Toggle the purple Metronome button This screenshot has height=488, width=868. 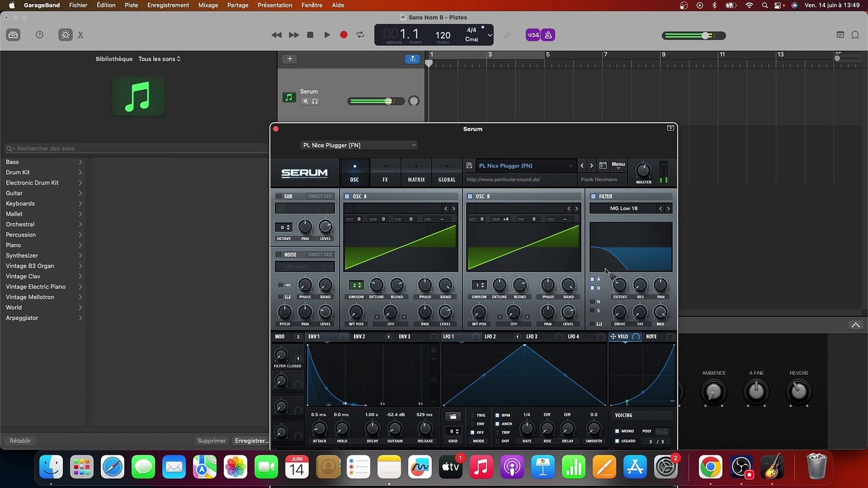click(x=549, y=35)
